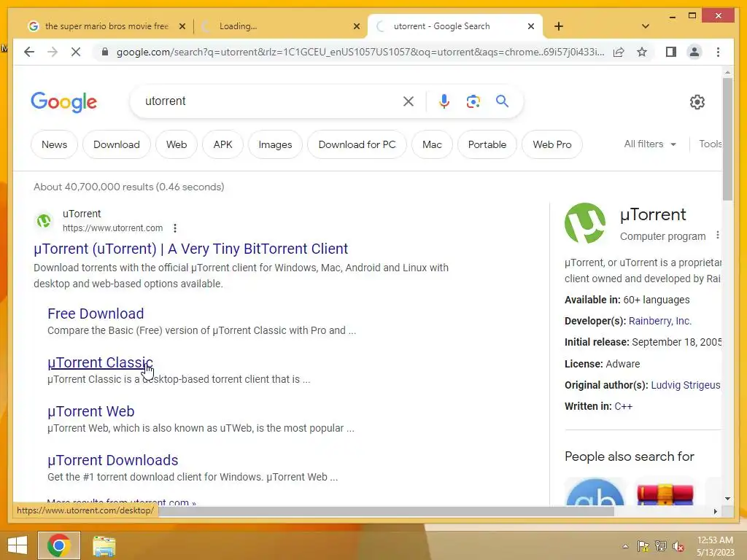Bookmark this page with the star

pyautogui.click(x=642, y=52)
